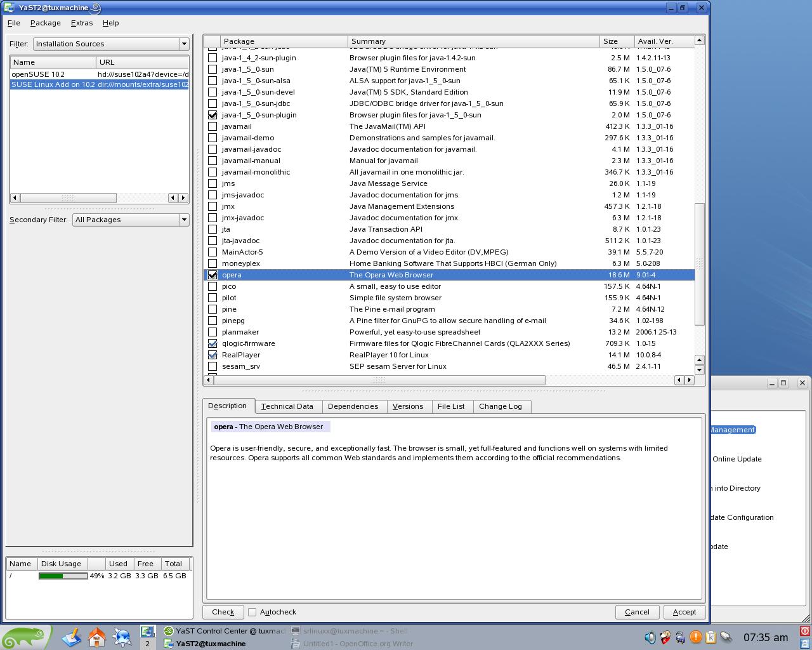Open the Extras menu
Image resolution: width=812 pixels, height=650 pixels.
point(82,23)
